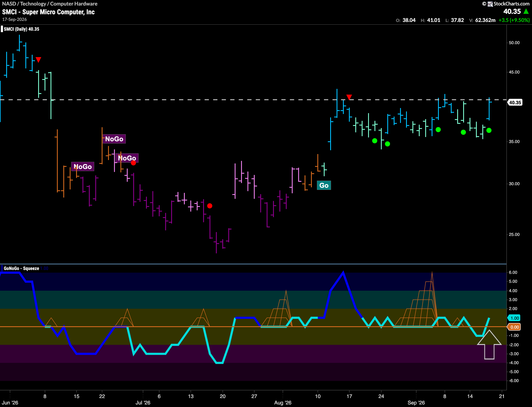Click the red down triangle near Aug 17

coord(349,97)
